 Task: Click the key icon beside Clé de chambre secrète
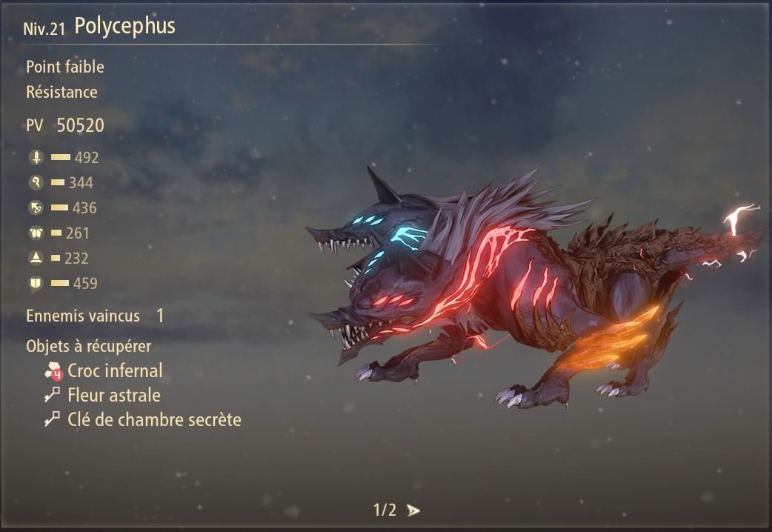pos(52,419)
